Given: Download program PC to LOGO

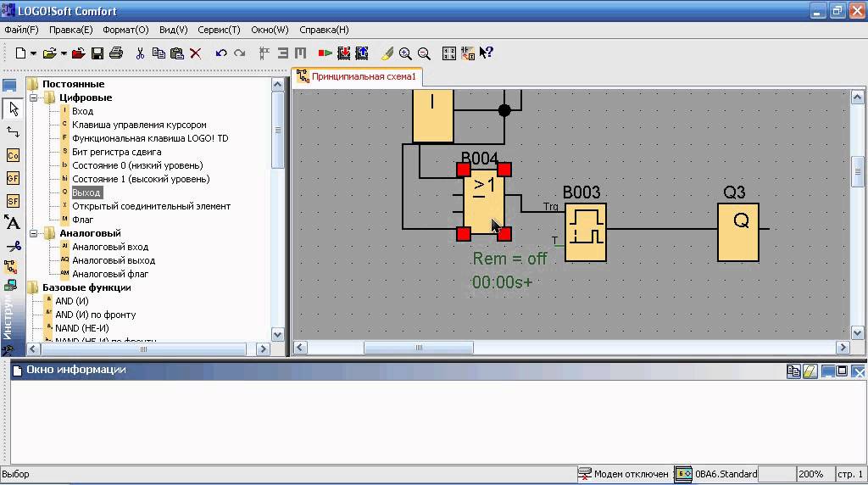Looking at the screenshot, I should click(344, 53).
